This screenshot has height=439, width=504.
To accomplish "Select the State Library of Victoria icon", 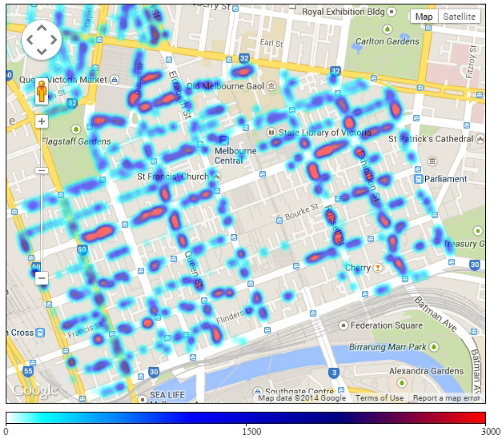I will pos(271,132).
